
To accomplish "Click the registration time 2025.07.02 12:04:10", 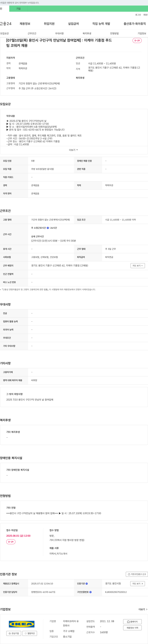I will pos(42,583).
